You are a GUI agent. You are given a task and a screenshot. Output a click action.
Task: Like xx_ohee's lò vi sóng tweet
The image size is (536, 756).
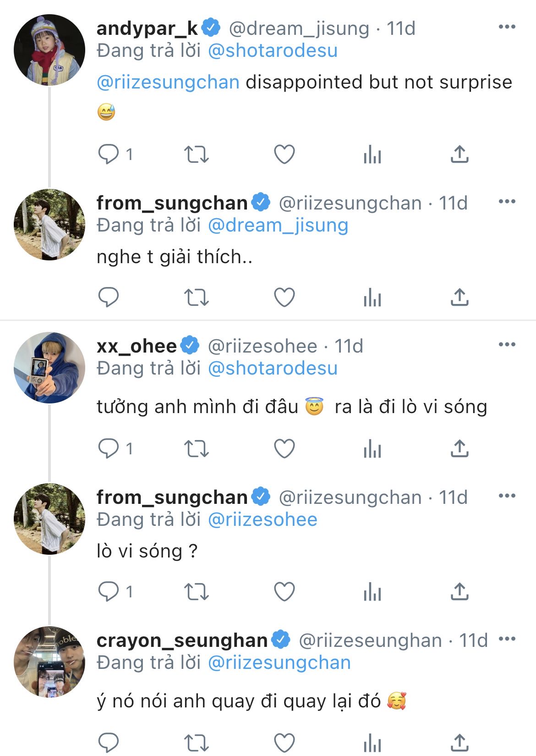[x=284, y=448]
